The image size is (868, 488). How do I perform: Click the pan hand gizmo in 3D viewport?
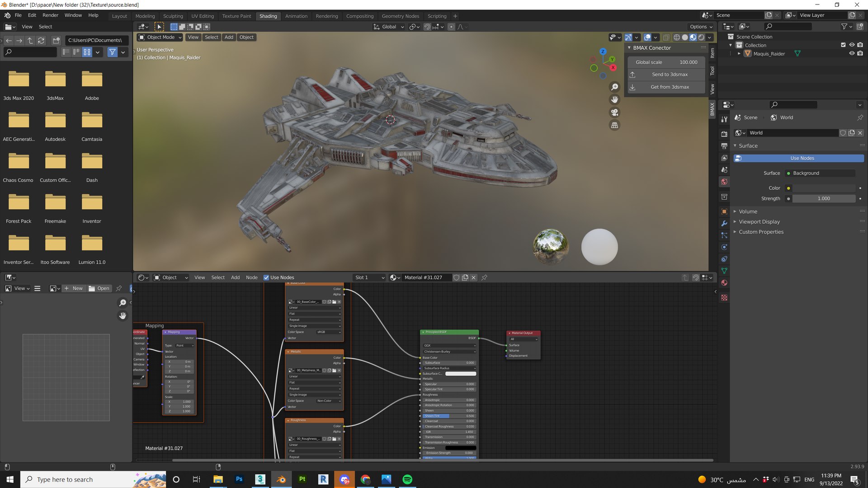(614, 99)
